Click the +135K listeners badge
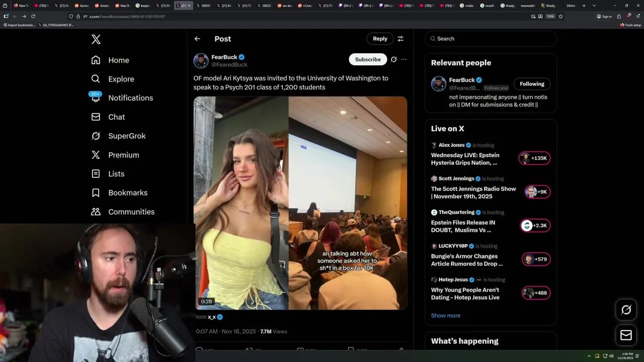The width and height of the screenshot is (644, 362). [x=535, y=158]
